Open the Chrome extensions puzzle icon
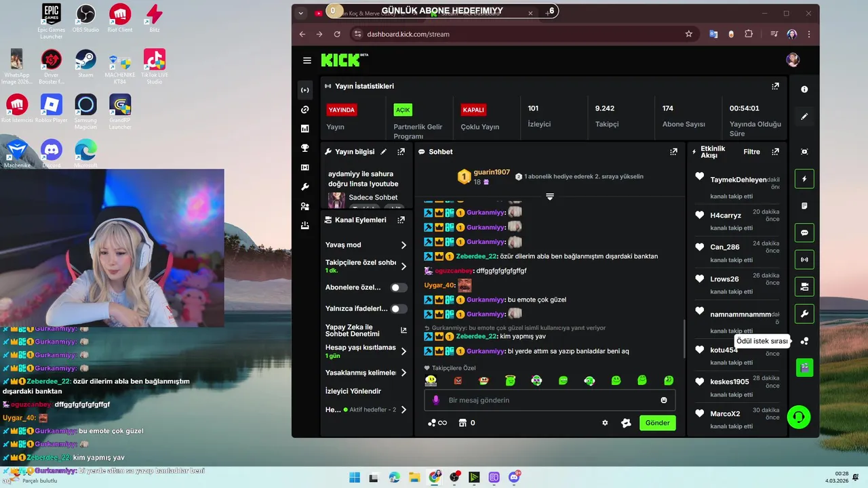This screenshot has height=488, width=868. click(x=749, y=34)
